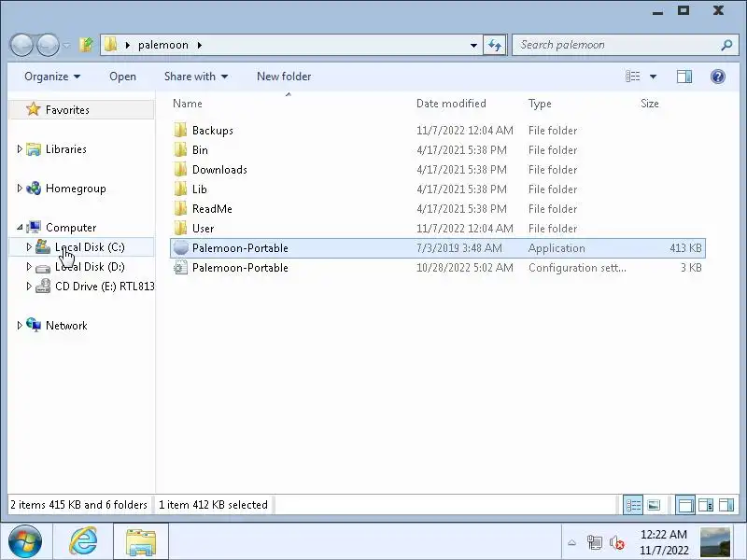The image size is (747, 560).
Task: Open the address bar history dropdown
Action: pyautogui.click(x=473, y=45)
